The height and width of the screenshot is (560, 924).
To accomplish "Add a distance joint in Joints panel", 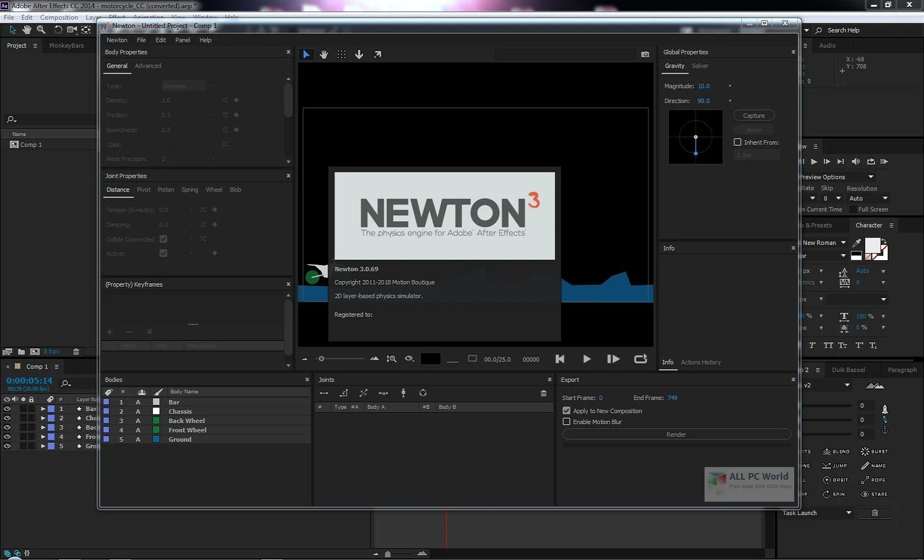I will point(324,393).
